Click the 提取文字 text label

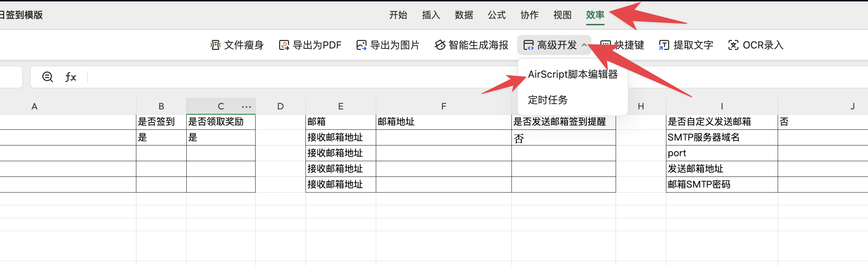pos(693,45)
